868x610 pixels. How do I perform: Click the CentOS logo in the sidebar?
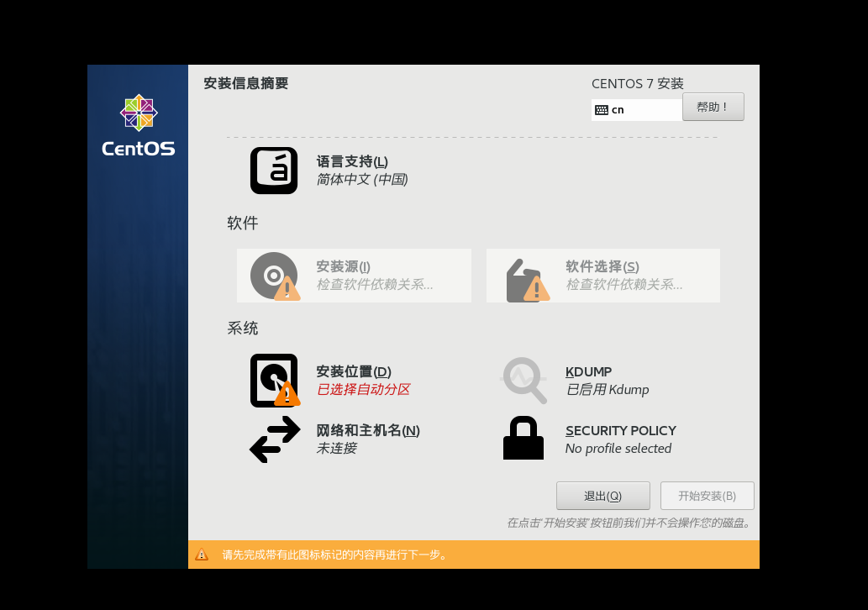click(x=139, y=126)
